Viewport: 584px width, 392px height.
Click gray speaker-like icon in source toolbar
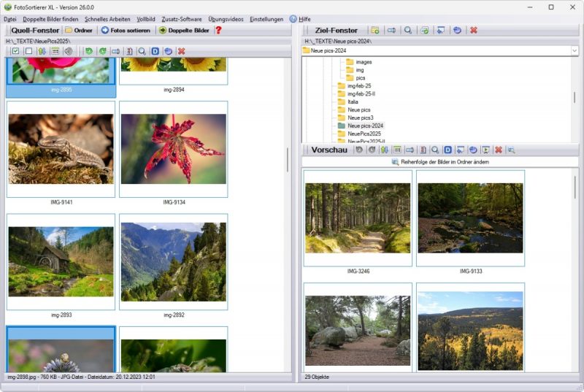[68, 51]
